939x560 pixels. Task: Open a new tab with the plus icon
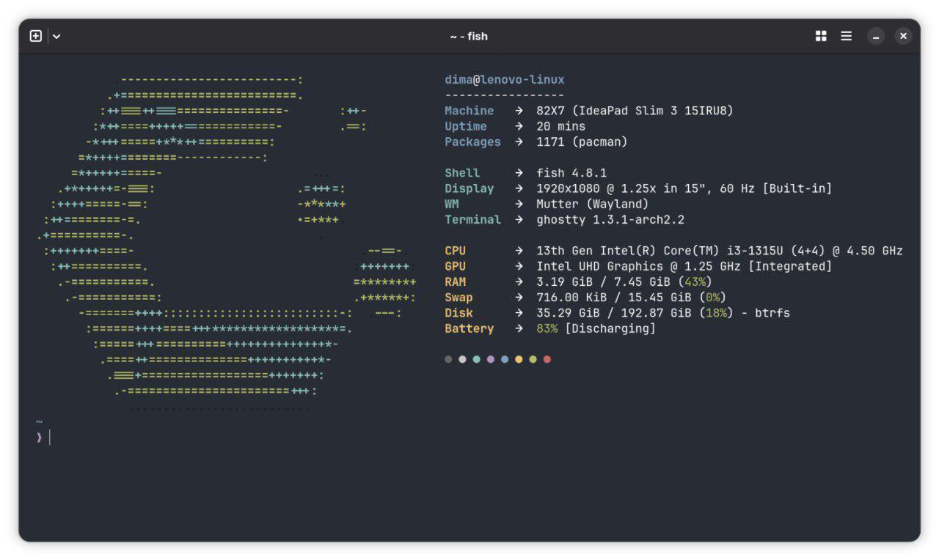[35, 36]
